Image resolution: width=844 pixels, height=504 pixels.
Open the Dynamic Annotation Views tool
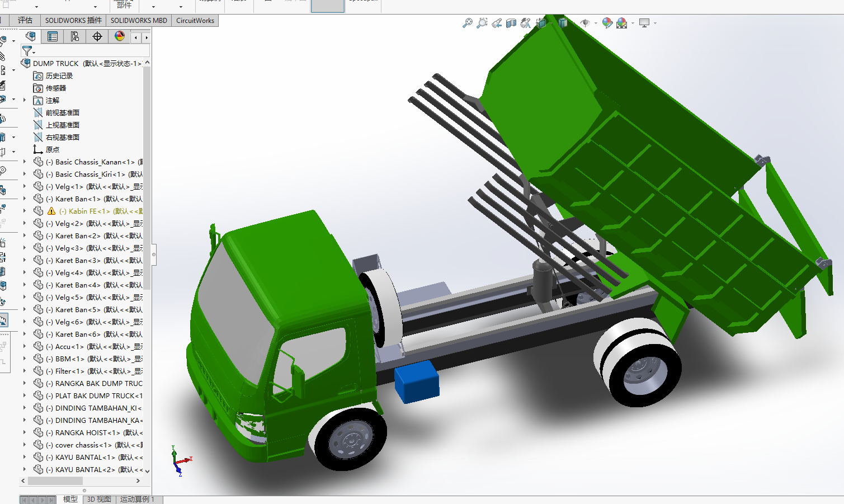(x=526, y=23)
